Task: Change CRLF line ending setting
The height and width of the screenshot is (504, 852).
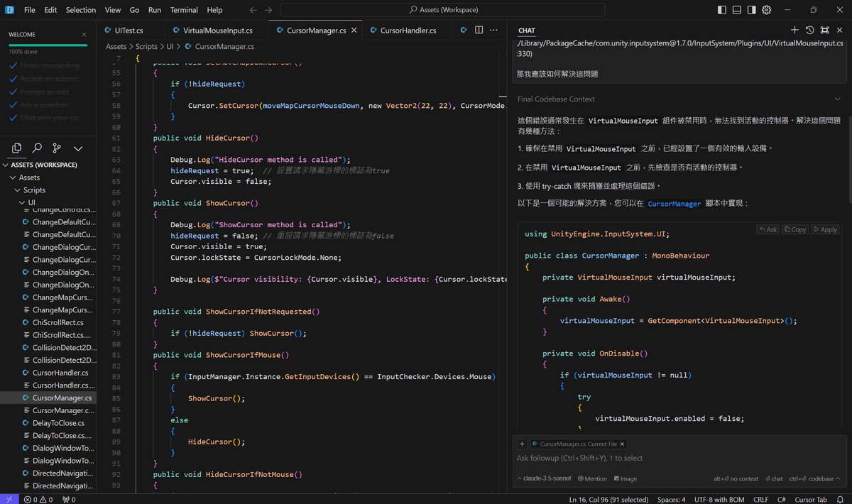Action: click(760, 499)
